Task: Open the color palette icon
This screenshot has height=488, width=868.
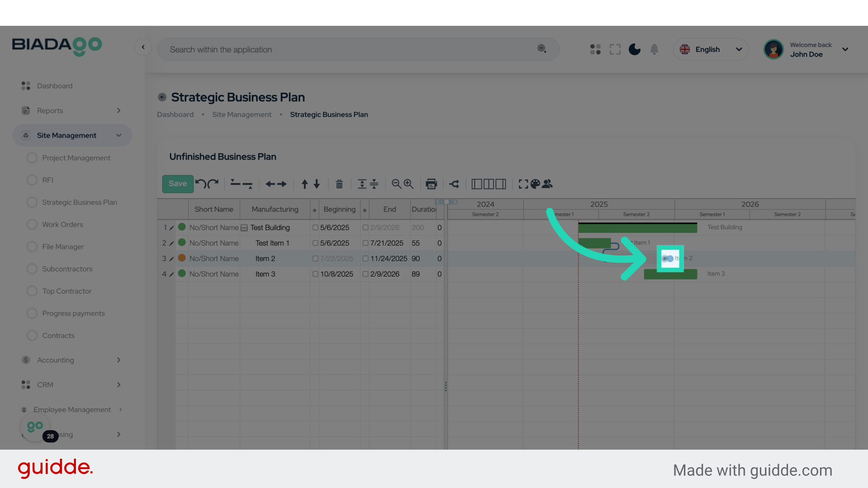Action: pyautogui.click(x=535, y=184)
